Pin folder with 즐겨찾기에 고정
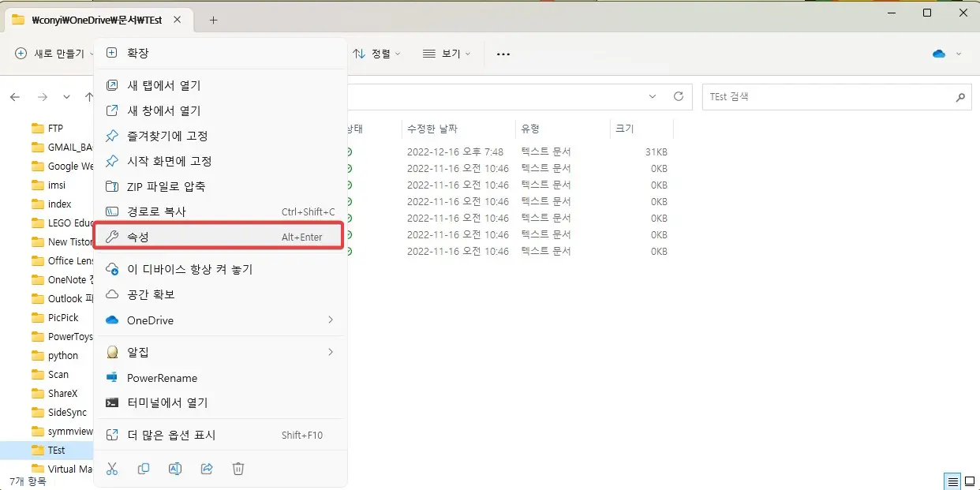This screenshot has width=980, height=490. pyautogui.click(x=220, y=136)
